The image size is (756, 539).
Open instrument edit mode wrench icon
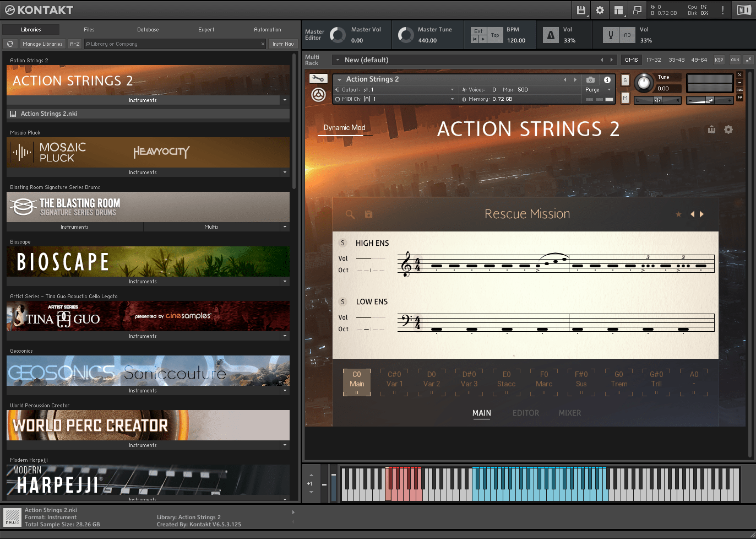click(318, 79)
